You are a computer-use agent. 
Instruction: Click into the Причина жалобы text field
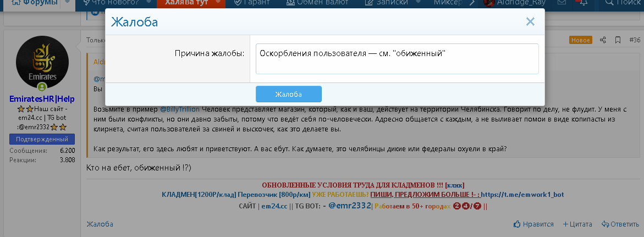pos(397,59)
